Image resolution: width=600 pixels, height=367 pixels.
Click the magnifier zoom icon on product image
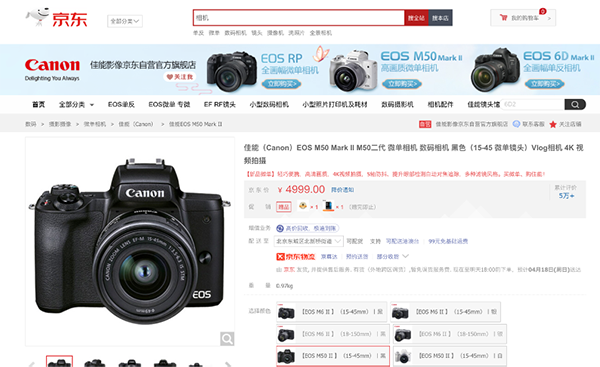point(227,339)
